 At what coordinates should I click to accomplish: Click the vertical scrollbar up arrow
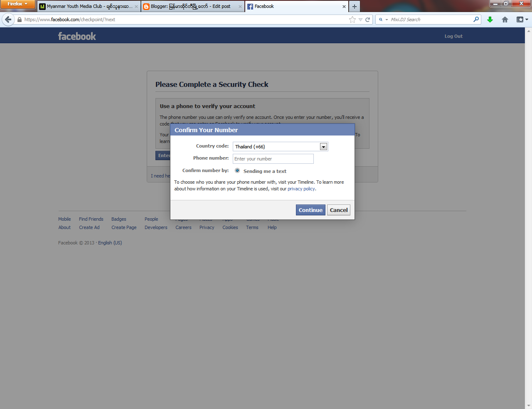pos(529,30)
